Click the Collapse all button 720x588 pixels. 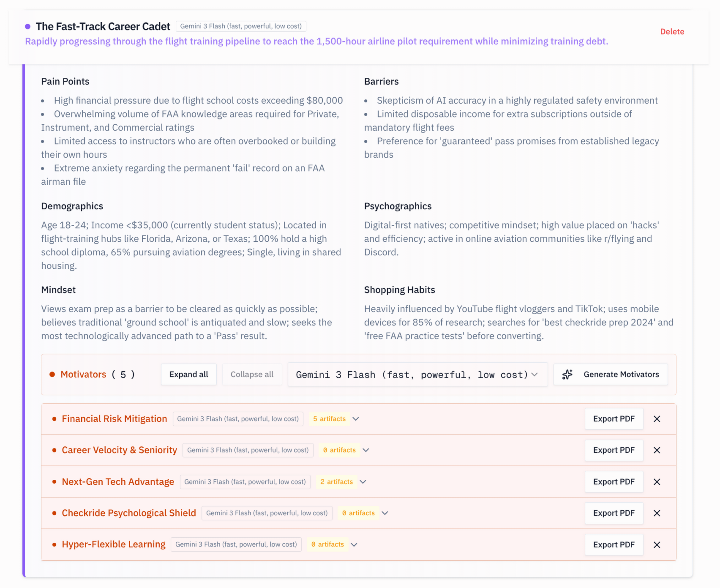(252, 375)
